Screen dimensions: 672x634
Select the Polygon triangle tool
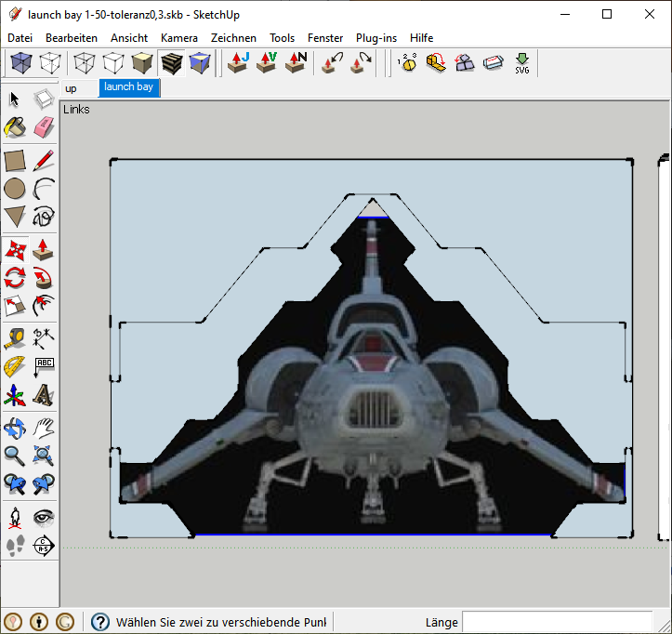pyautogui.click(x=15, y=217)
